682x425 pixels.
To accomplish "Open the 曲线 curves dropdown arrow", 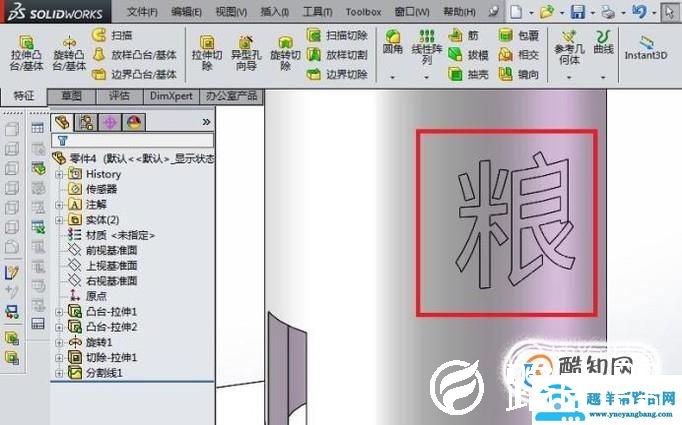I will pos(603,77).
